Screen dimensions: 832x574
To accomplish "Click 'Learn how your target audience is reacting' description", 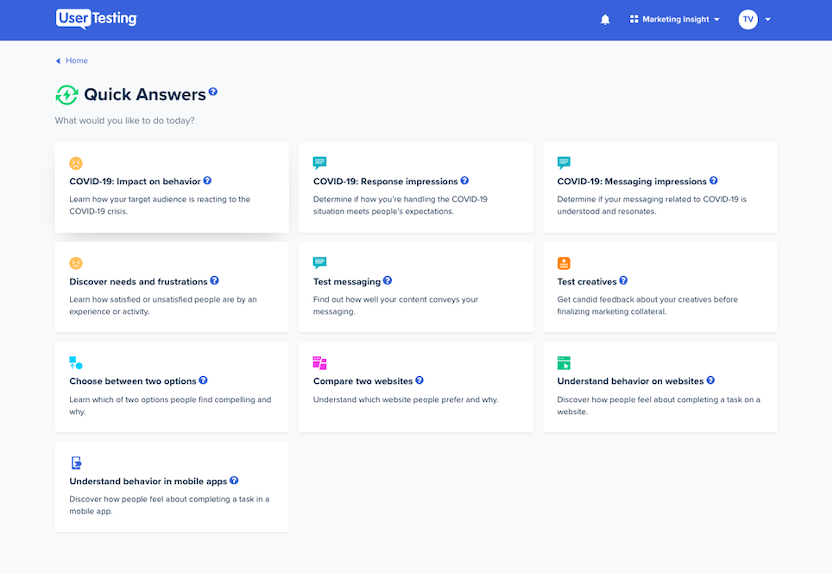I will coord(160,205).
